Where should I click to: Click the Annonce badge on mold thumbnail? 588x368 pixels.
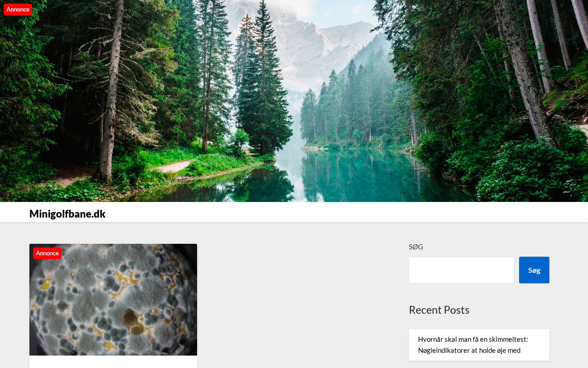[x=47, y=253]
